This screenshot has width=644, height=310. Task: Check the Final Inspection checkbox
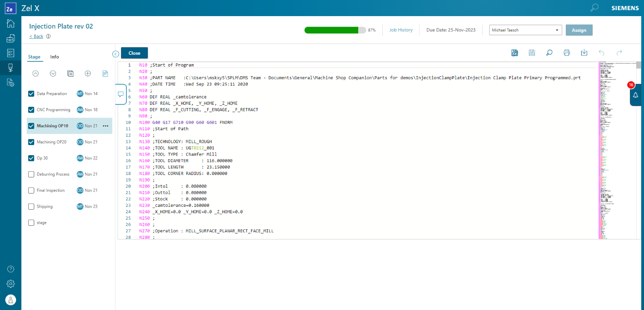31,190
